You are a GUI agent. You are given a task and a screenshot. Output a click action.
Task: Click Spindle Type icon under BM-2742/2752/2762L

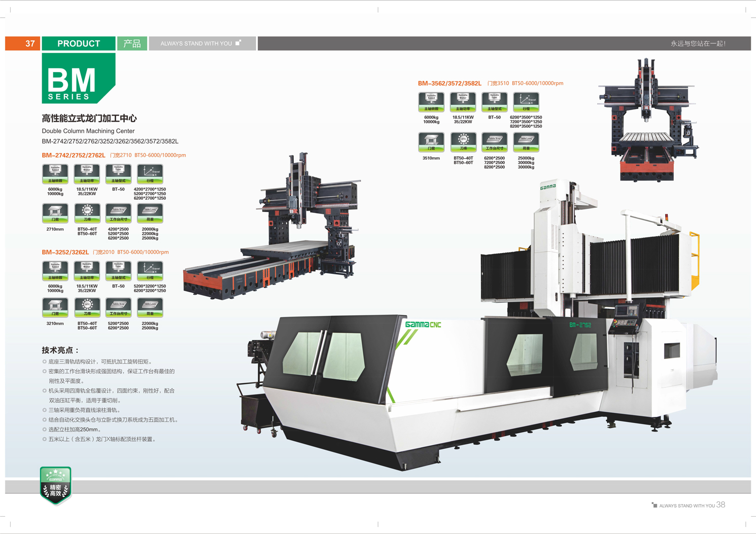[118, 174]
